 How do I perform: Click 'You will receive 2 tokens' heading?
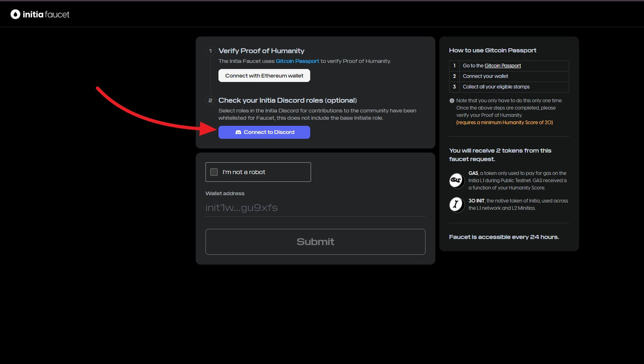(x=500, y=154)
